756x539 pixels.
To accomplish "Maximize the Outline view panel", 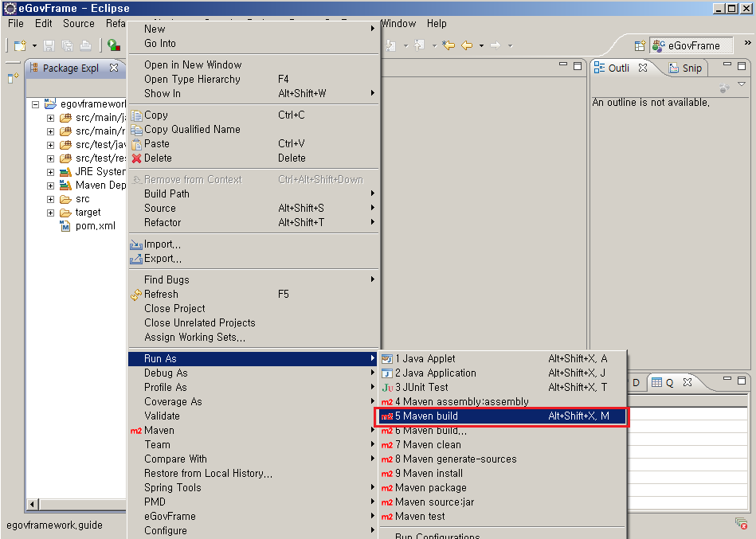I will [740, 65].
